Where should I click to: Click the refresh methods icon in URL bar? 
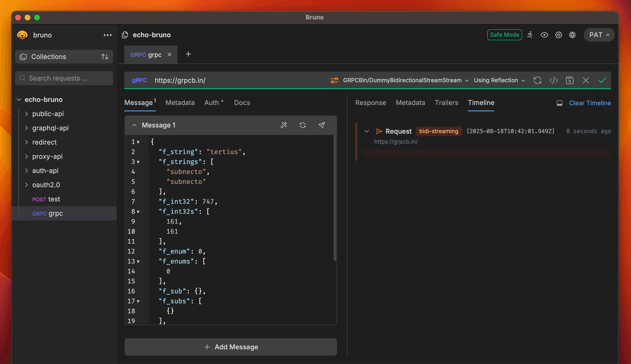(537, 80)
